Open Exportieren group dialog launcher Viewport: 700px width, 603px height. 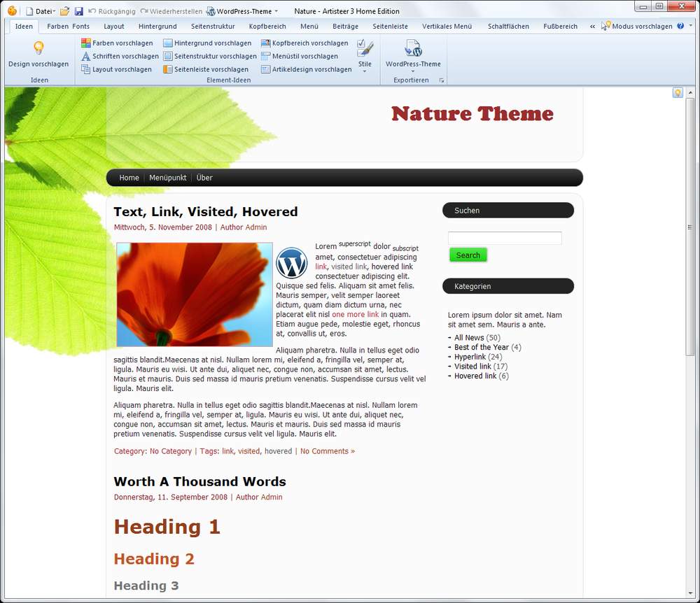(x=442, y=80)
